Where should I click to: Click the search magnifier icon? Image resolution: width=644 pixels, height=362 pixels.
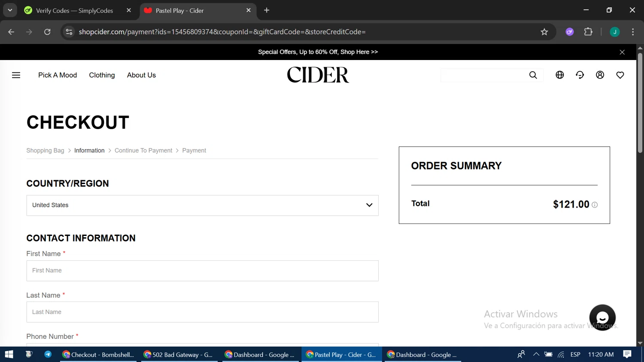click(533, 75)
